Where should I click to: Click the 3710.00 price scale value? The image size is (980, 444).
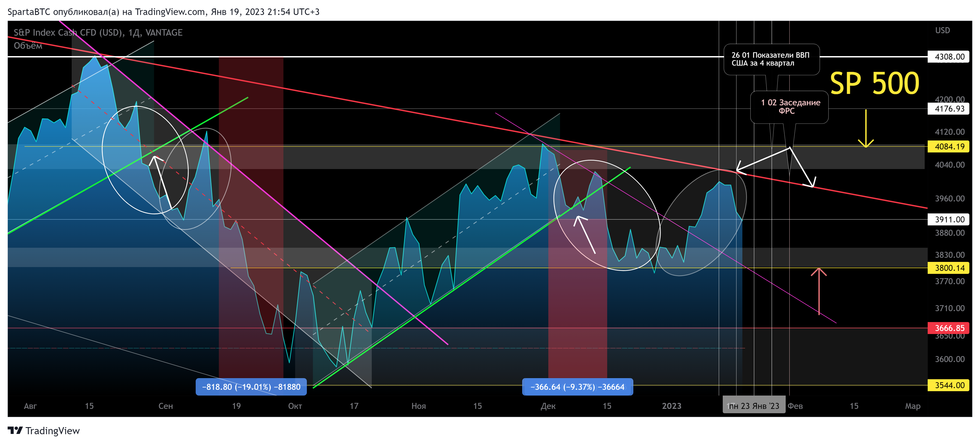tap(949, 308)
